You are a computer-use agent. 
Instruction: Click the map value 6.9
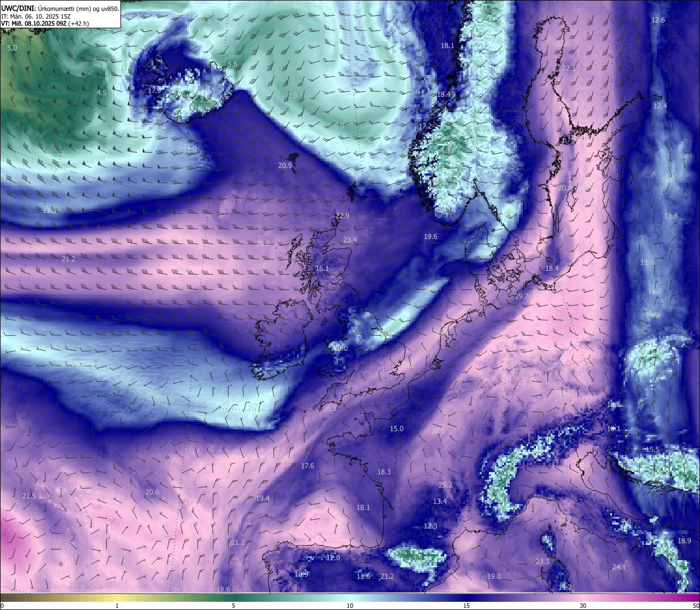tap(339, 126)
